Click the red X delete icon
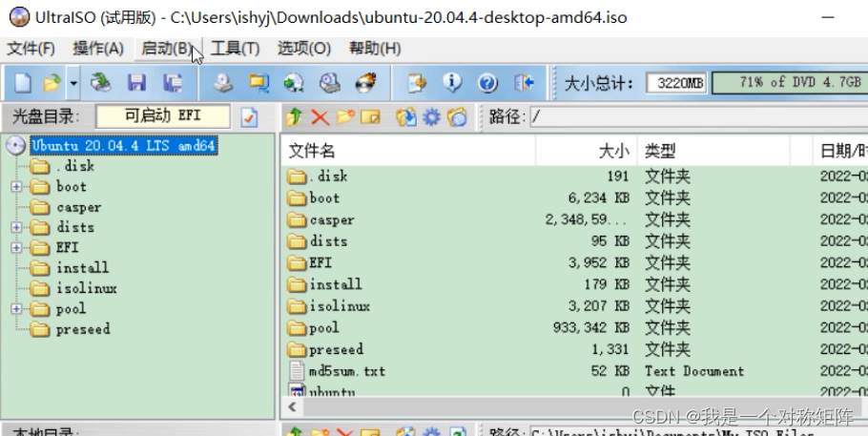This screenshot has width=868, height=436. [320, 117]
